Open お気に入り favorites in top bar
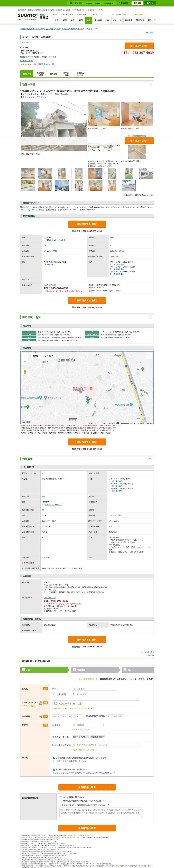The image size is (174, 868). point(76,3)
